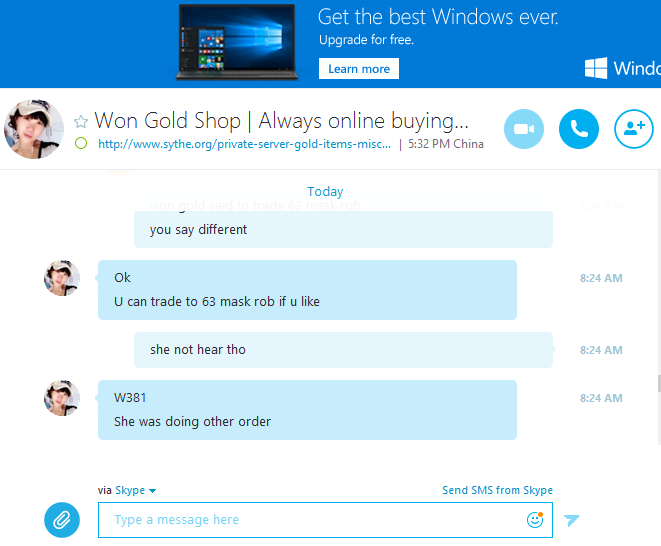
Task: Open Won Gold Shop profile picture
Action: (x=34, y=129)
